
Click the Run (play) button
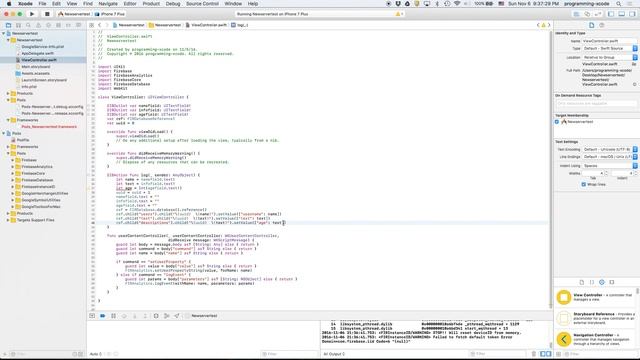(x=32, y=14)
